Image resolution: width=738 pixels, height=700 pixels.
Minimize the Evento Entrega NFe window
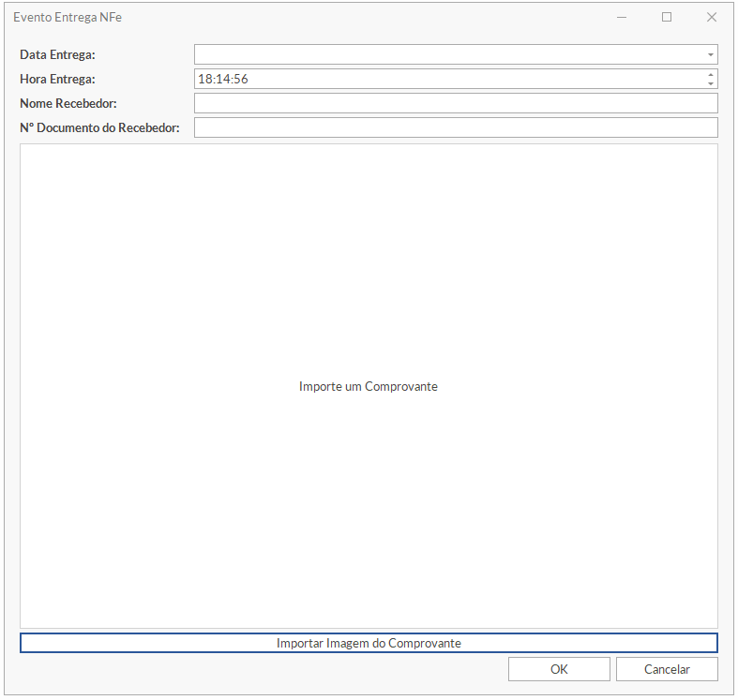(x=622, y=17)
